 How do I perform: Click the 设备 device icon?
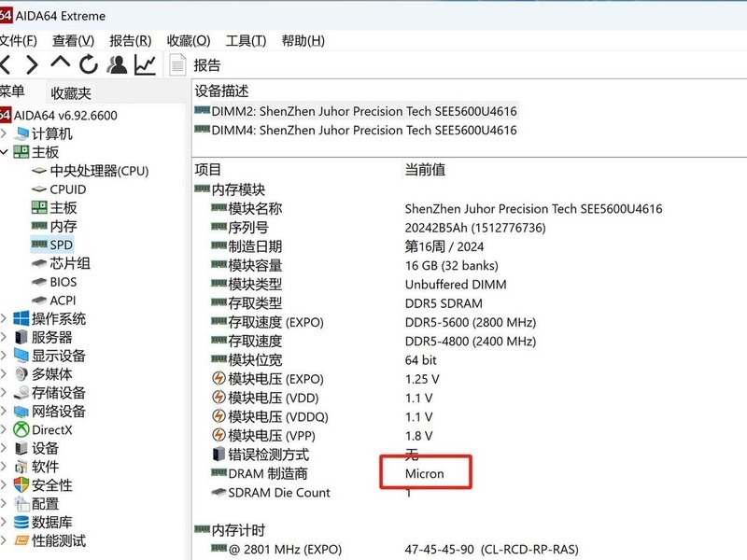(21, 448)
